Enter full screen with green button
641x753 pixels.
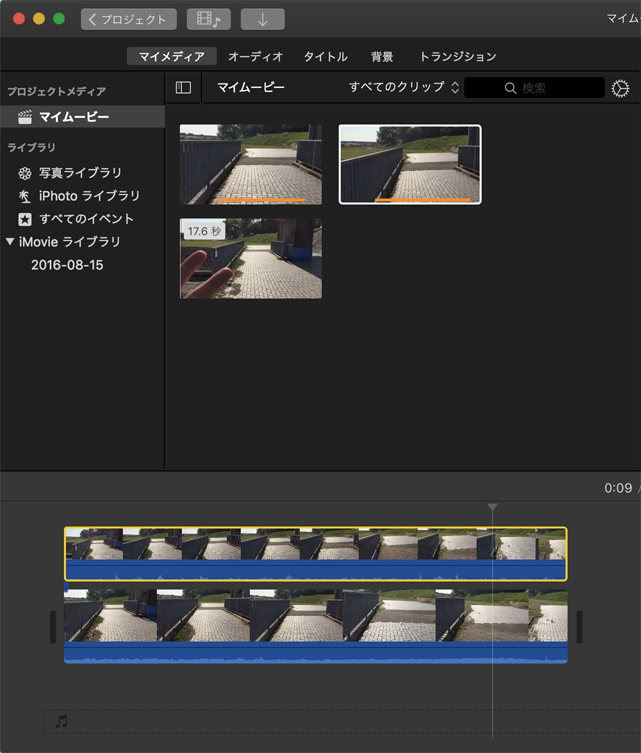pos(59,19)
